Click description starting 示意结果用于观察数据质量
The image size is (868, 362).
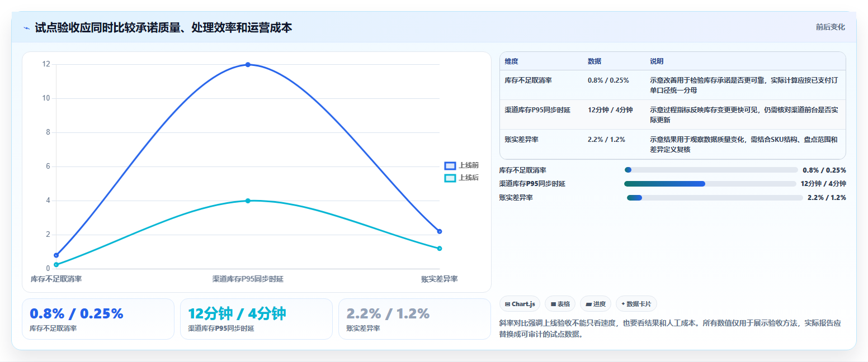(744, 144)
